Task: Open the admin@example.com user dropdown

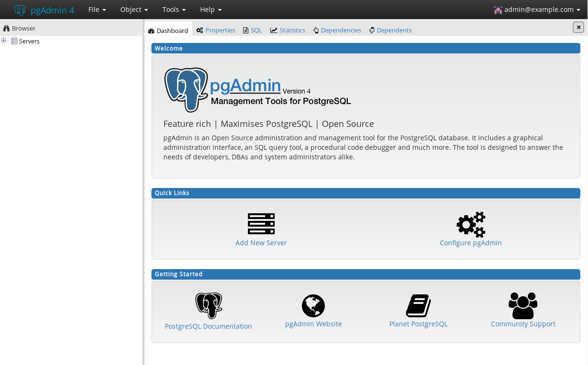Action: pyautogui.click(x=537, y=10)
